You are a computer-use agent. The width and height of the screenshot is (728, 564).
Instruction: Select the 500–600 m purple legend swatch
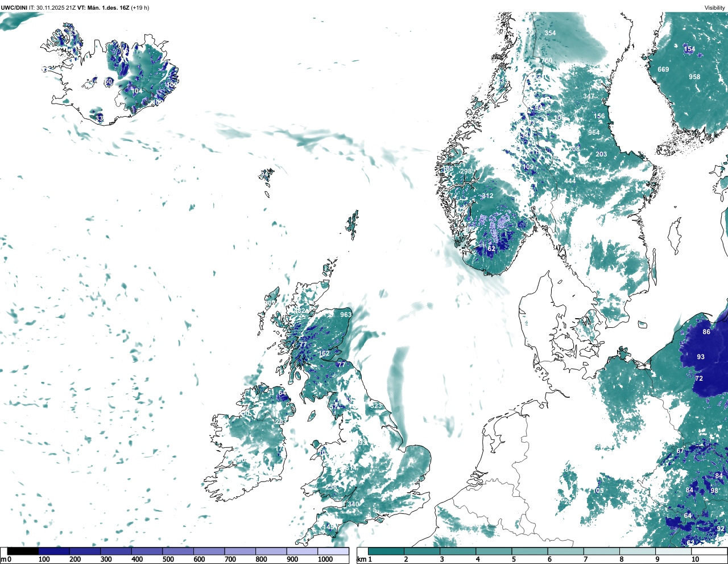(x=178, y=551)
